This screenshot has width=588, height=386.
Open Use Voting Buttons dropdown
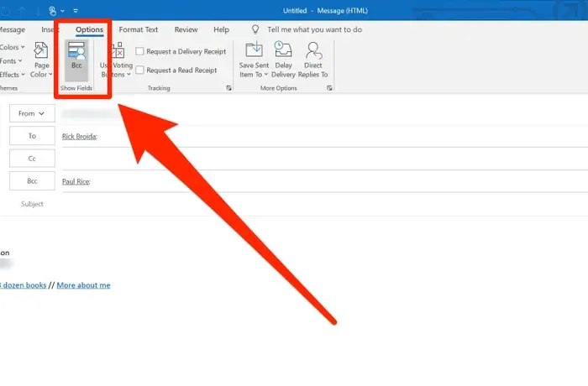point(116,60)
